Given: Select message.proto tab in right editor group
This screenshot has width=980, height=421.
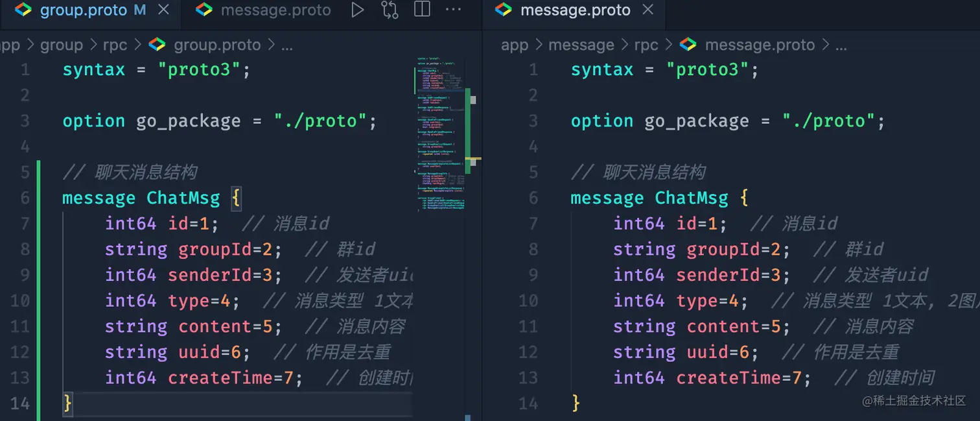Looking at the screenshot, I should 576,10.
